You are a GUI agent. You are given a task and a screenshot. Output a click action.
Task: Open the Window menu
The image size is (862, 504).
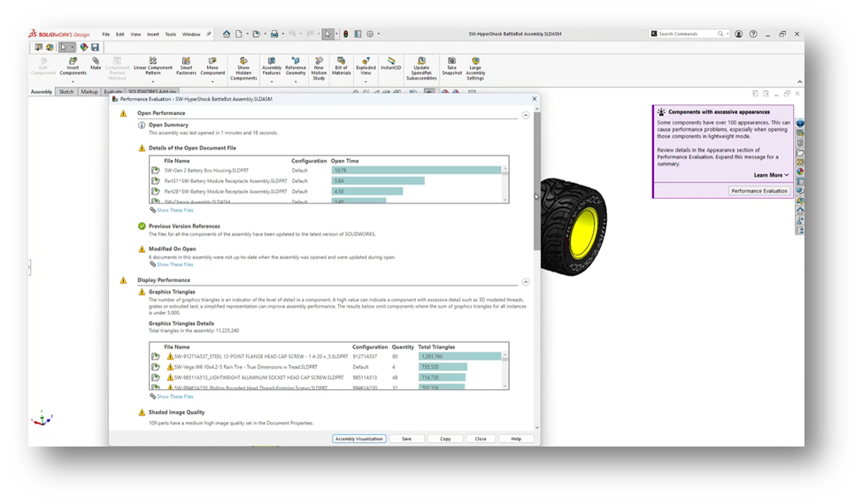tap(191, 34)
